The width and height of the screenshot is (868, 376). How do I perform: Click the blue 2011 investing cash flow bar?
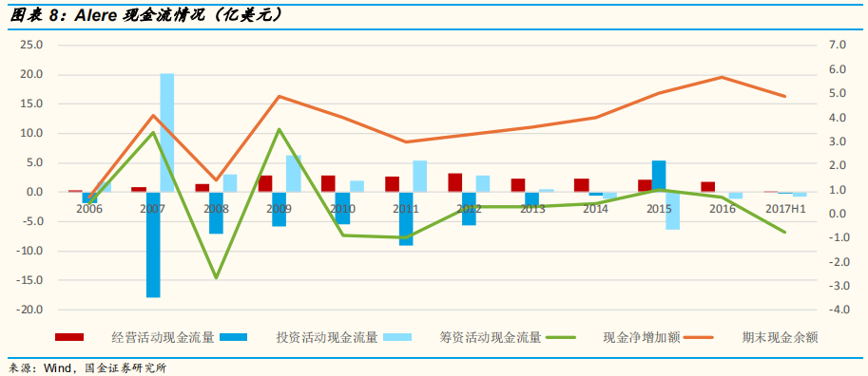pos(406,219)
